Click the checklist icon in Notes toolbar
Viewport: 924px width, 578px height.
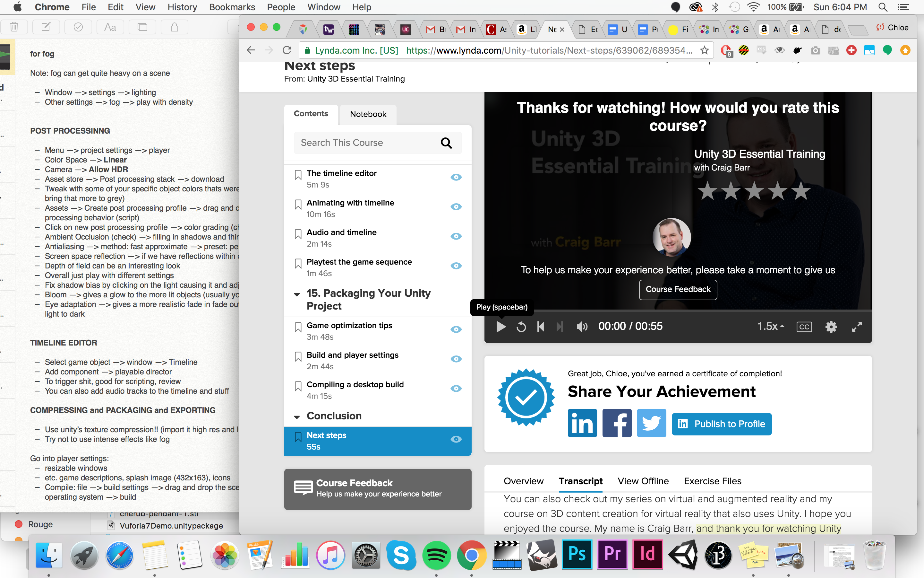pos(78,27)
